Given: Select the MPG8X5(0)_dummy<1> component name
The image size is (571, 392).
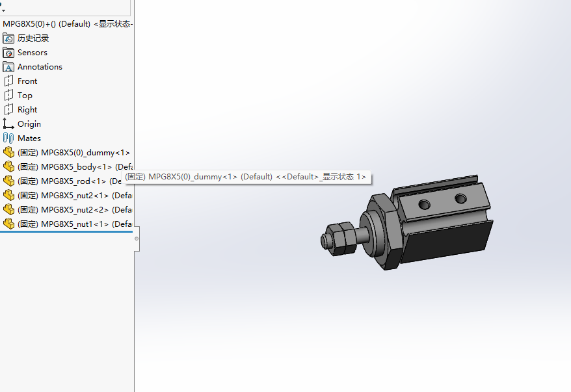Looking at the screenshot, I should click(74, 153).
